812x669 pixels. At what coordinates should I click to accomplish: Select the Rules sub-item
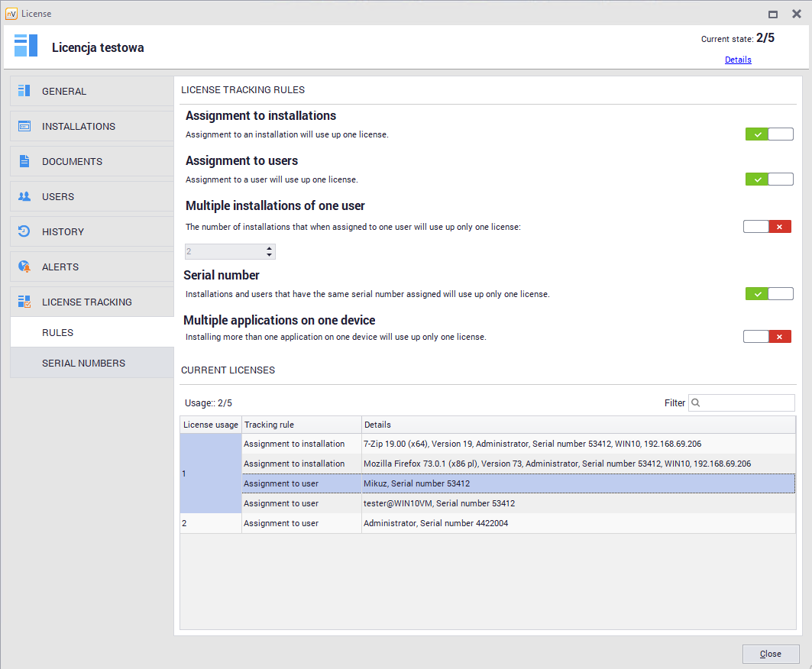(57, 332)
